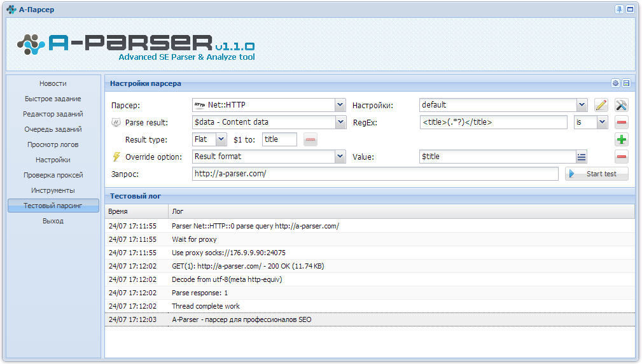Open the RegEx 'is' condition dropdown

coord(602,122)
